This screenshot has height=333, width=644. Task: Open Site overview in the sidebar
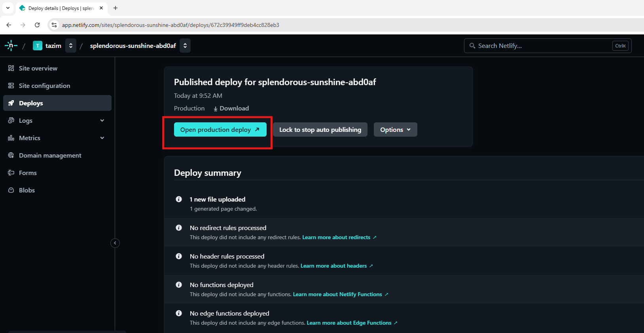38,68
